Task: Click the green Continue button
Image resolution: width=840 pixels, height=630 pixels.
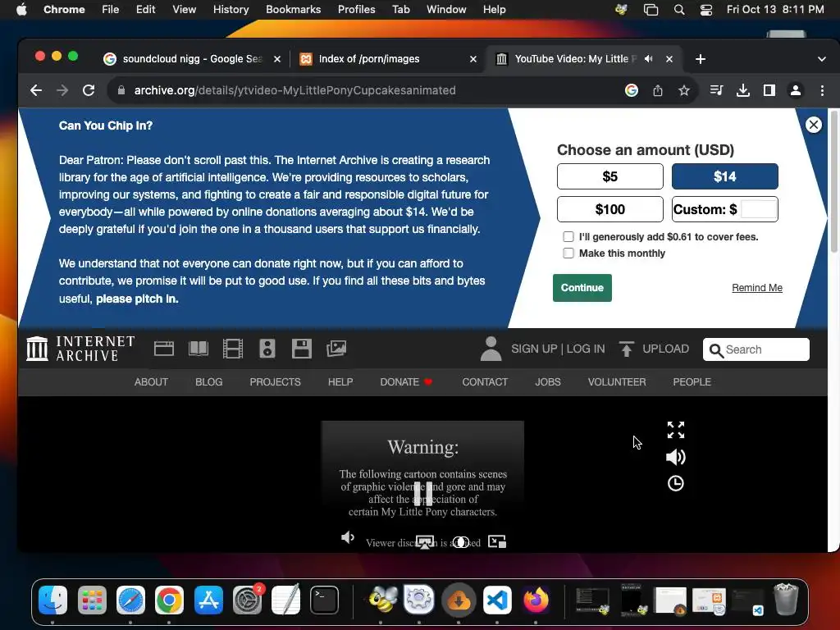Action: [582, 288]
